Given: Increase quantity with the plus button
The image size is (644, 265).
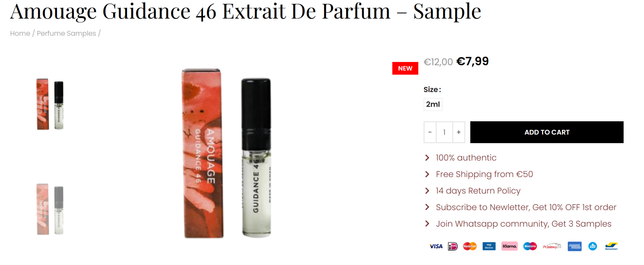Looking at the screenshot, I should [x=458, y=132].
